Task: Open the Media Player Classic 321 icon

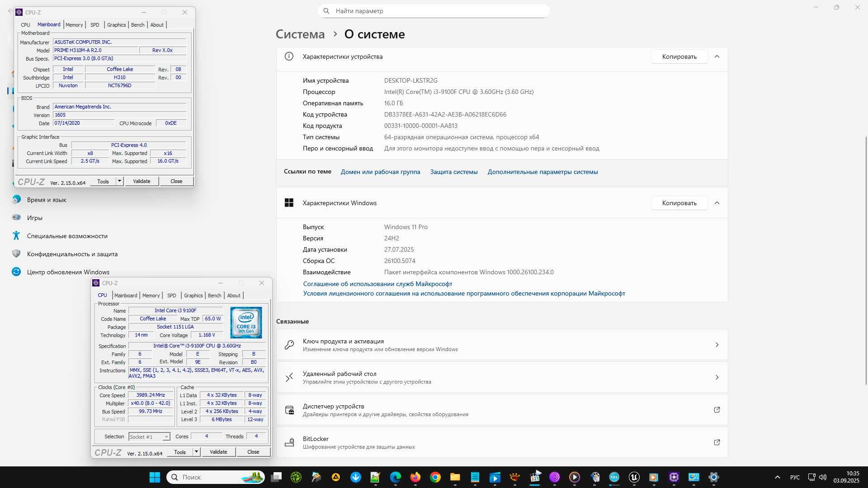Action: [535, 477]
